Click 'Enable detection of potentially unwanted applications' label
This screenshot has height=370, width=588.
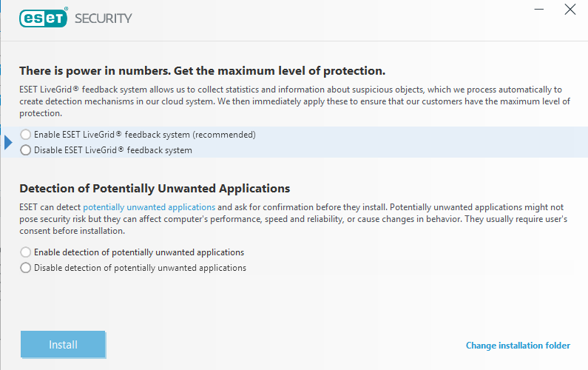[139, 252]
